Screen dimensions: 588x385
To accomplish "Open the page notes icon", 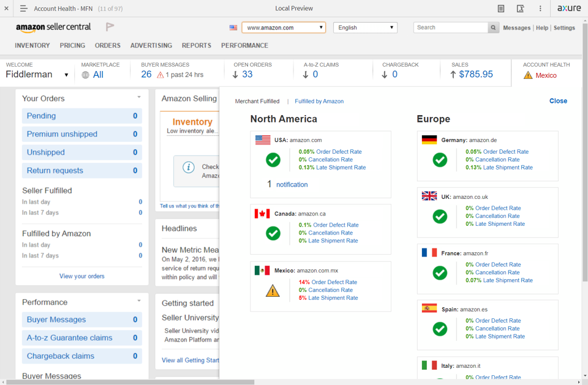I will click(500, 8).
